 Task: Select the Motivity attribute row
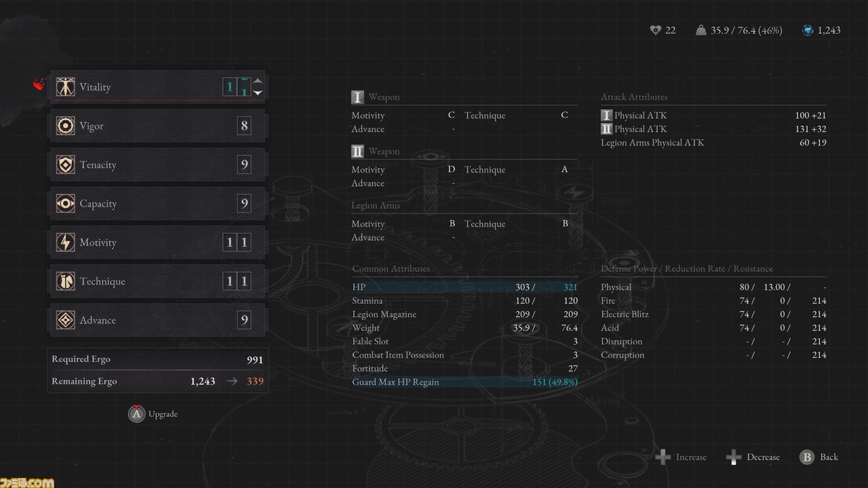(157, 243)
